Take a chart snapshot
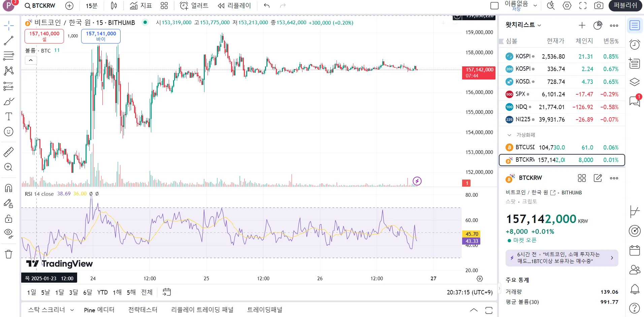The height and width of the screenshot is (317, 644). click(599, 6)
